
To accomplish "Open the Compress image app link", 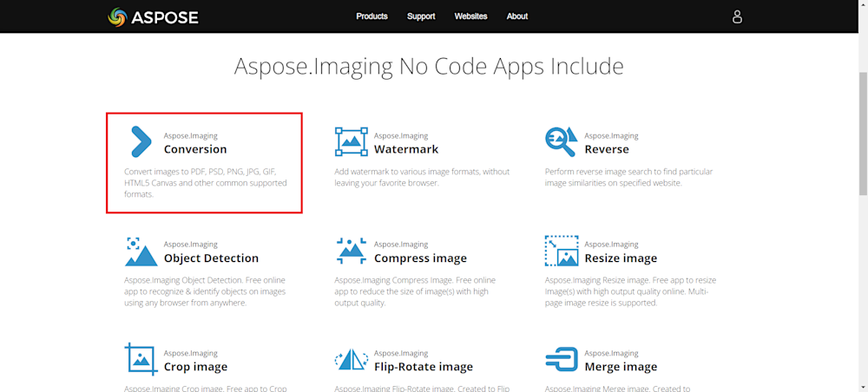I will 421,258.
